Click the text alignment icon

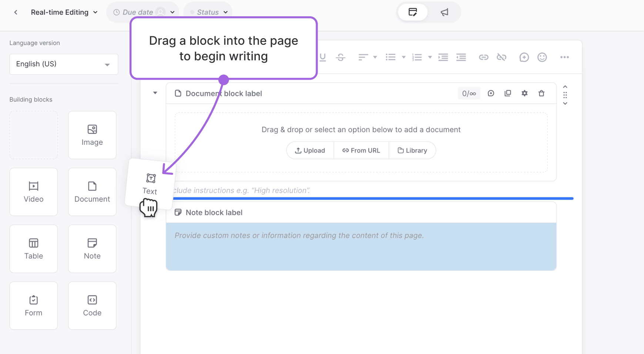363,57
